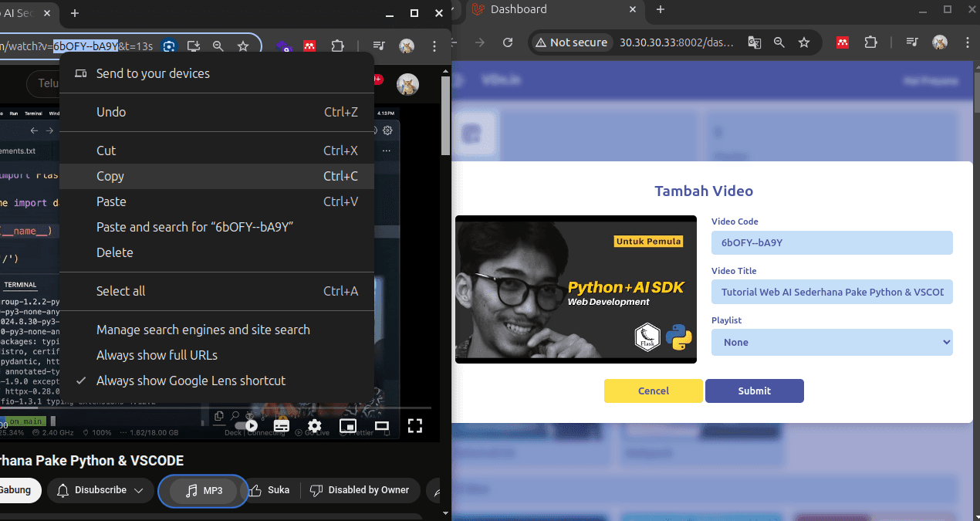980x521 pixels.
Task: Click the fullscreen icon in the player
Action: click(415, 425)
